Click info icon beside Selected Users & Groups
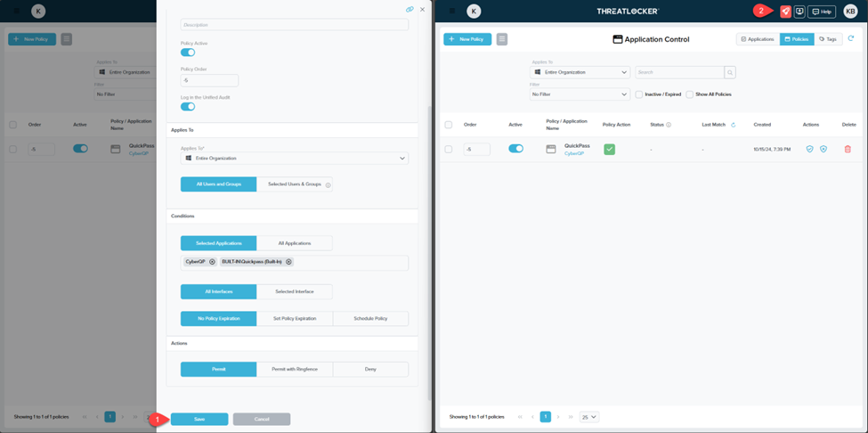Image resolution: width=868 pixels, height=433 pixels. 327,184
